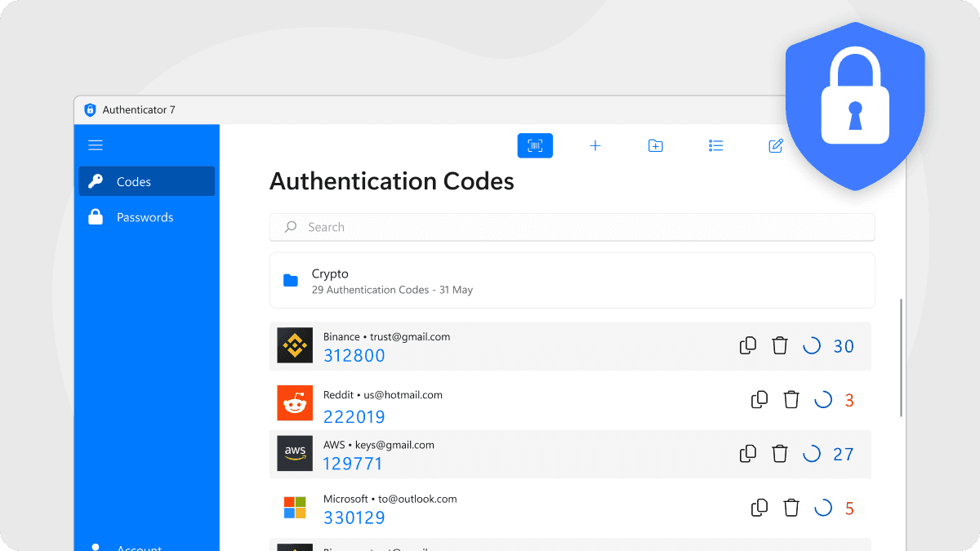Screen dimensions: 980x551
Task: Click the Authentication Codes heading
Action: 392,180
